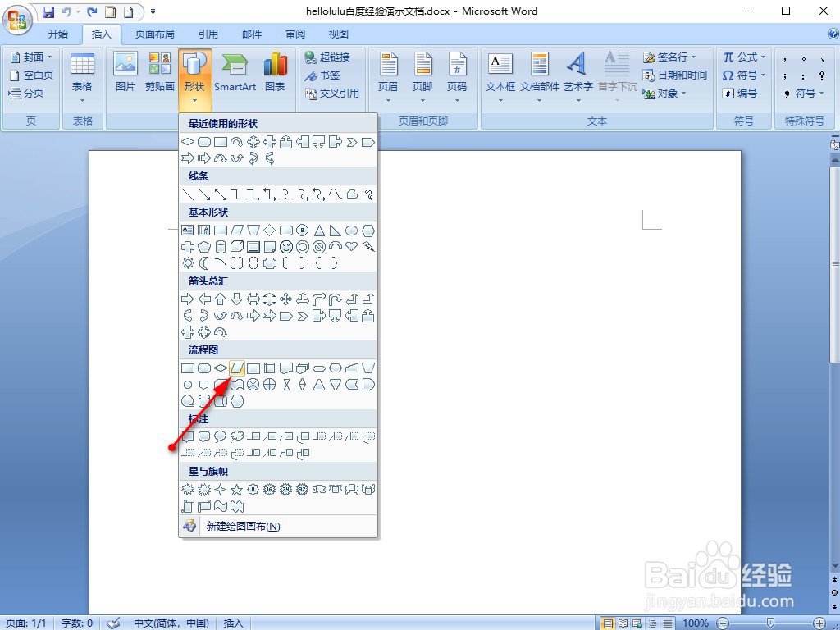
Task: Click the Save icon in quick access toolbar
Action: [x=48, y=11]
